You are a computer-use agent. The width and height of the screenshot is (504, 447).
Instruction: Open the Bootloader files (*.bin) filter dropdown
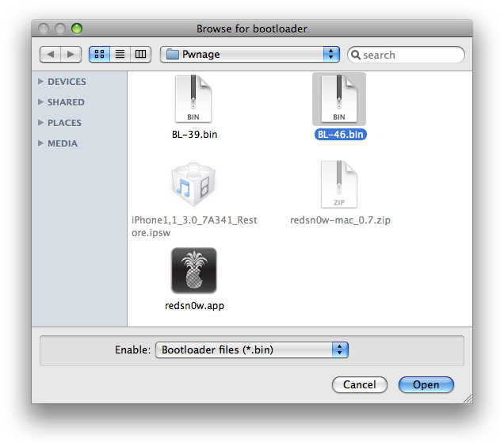(x=252, y=350)
